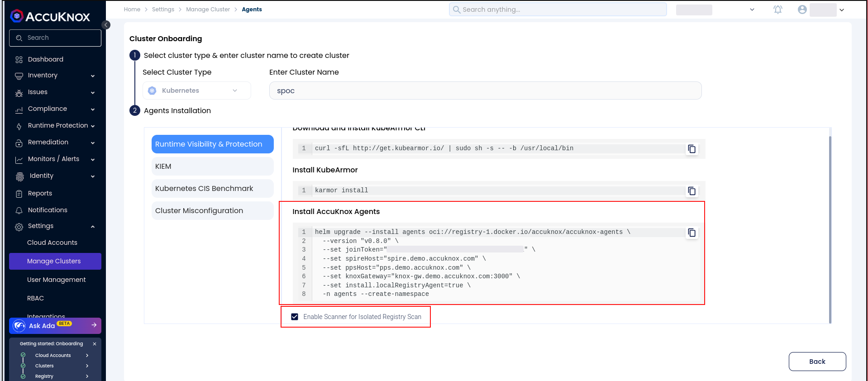Click the Kubernetes logo in cluster type
868x381 pixels.
tap(153, 90)
